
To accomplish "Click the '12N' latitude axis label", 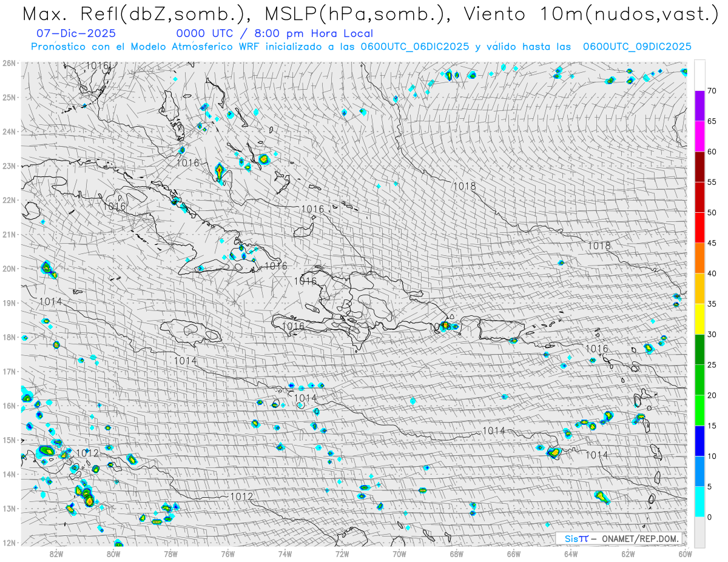I will 10,543.
